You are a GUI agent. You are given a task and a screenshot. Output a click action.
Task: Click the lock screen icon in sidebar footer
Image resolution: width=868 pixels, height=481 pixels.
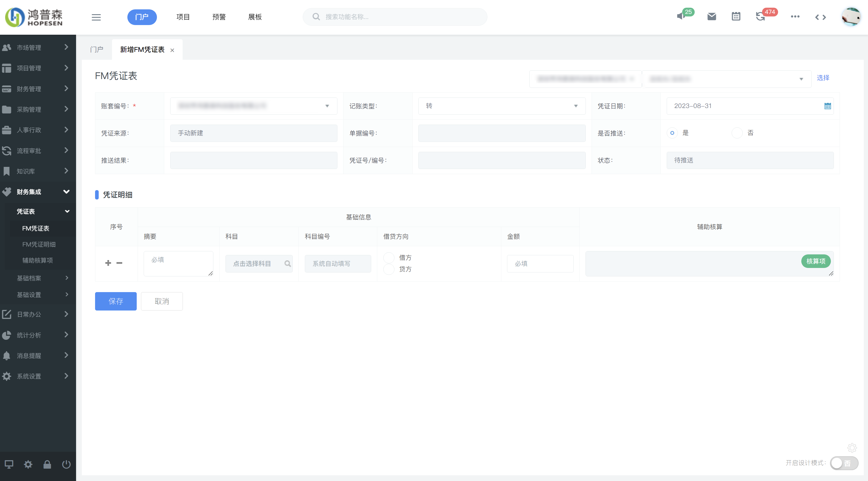(x=47, y=464)
